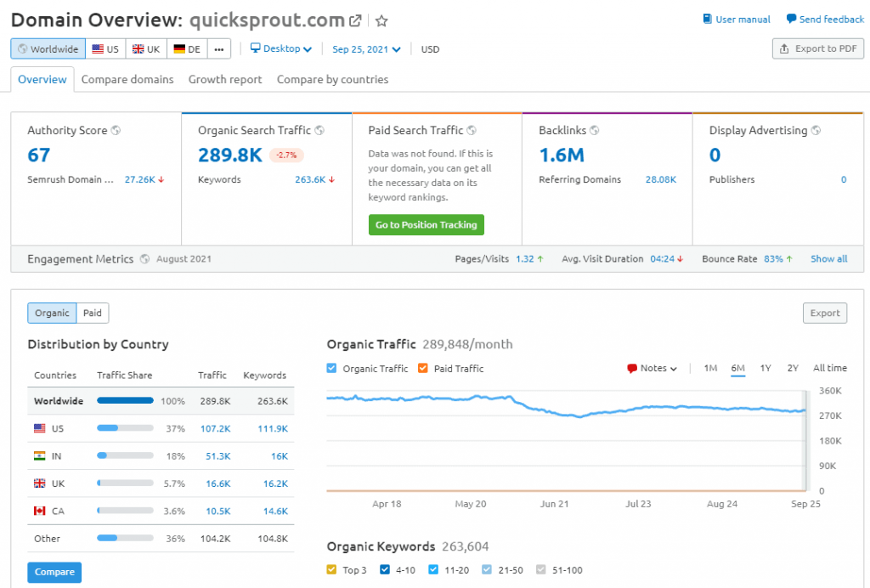
Task: Switch to the Compare domains tab
Action: click(127, 79)
